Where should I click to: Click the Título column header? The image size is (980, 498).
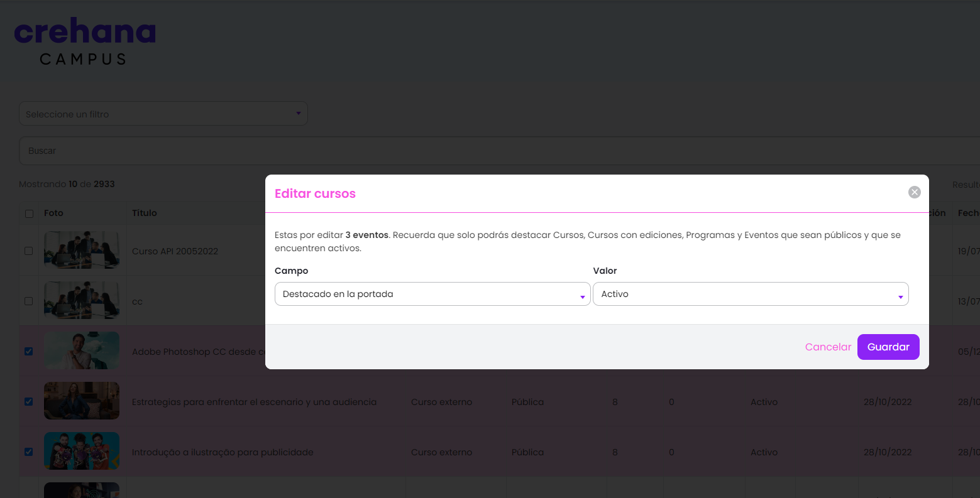click(x=145, y=213)
